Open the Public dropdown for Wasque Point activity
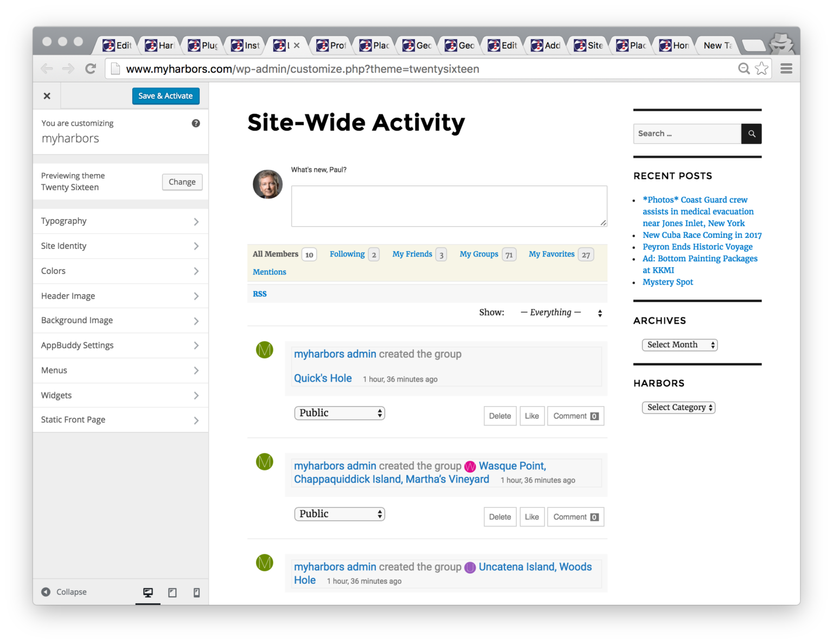 [x=339, y=514]
